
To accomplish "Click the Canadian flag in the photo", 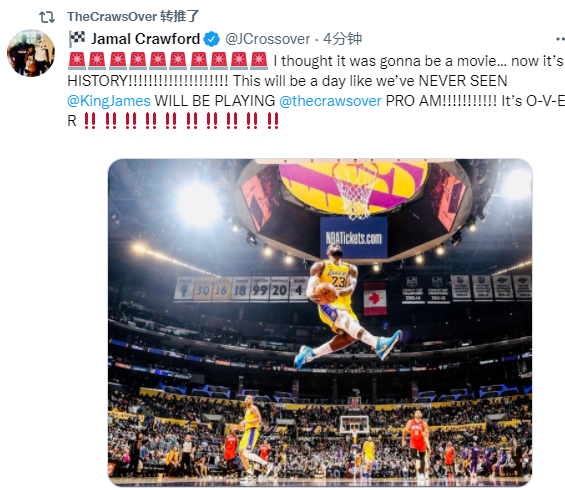I will (375, 299).
